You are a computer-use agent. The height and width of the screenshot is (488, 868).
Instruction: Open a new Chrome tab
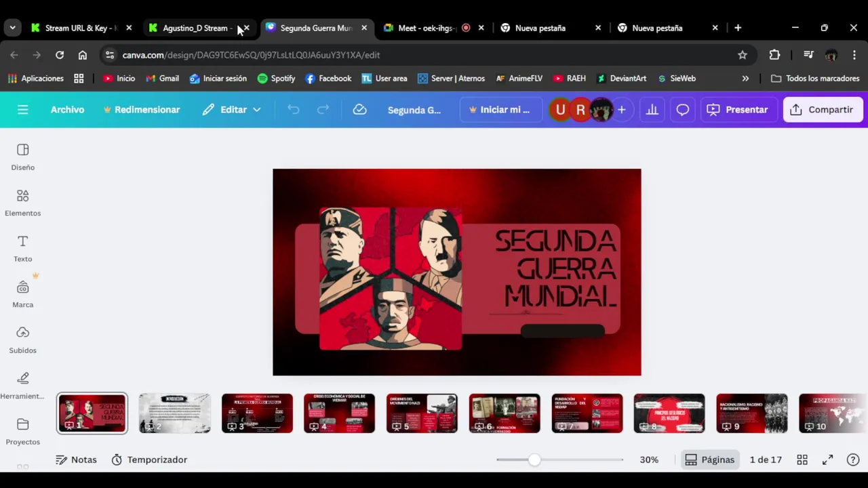coord(738,28)
